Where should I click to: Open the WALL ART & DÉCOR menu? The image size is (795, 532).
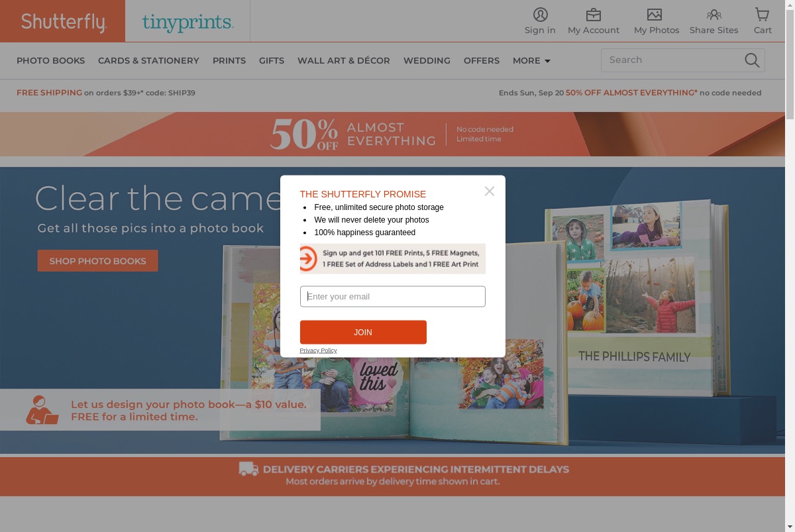tap(344, 60)
